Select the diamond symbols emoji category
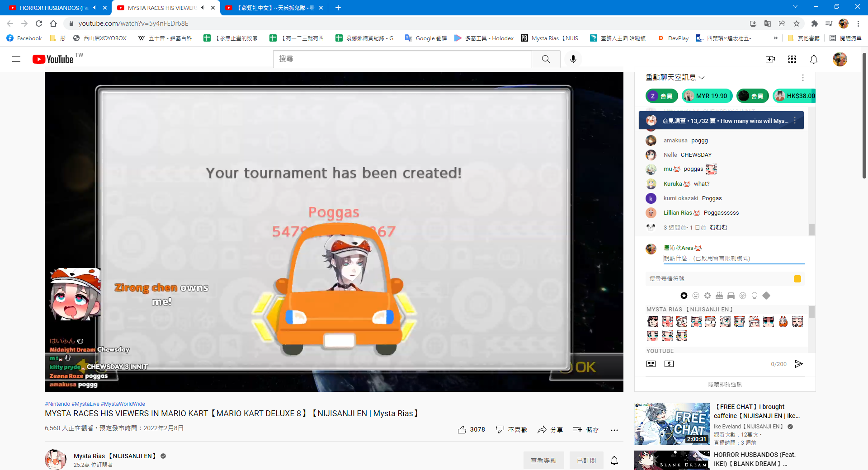 (x=766, y=296)
